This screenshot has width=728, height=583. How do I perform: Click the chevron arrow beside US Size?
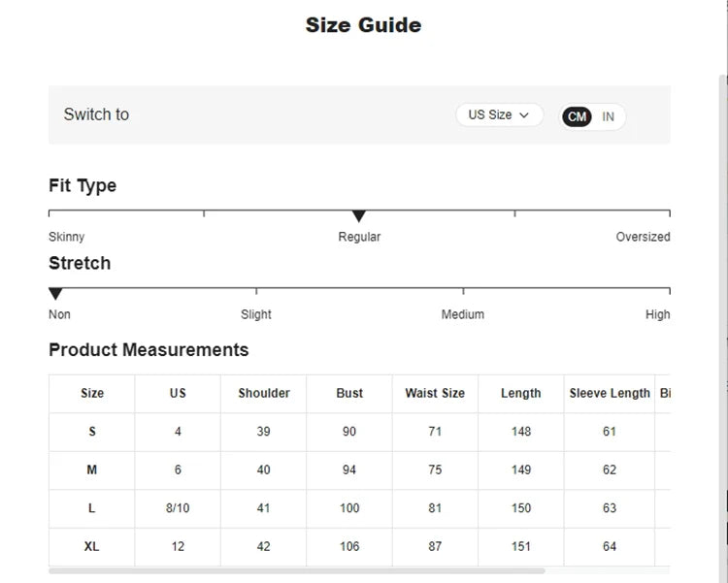click(x=525, y=114)
